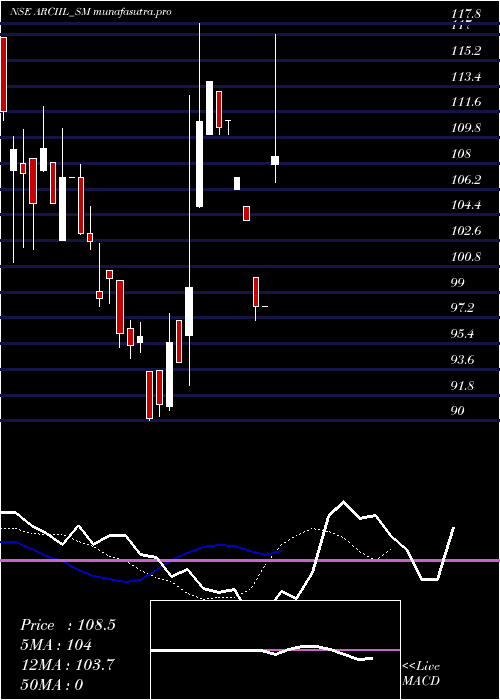Click the Live MACD inset chart

click(x=275, y=650)
